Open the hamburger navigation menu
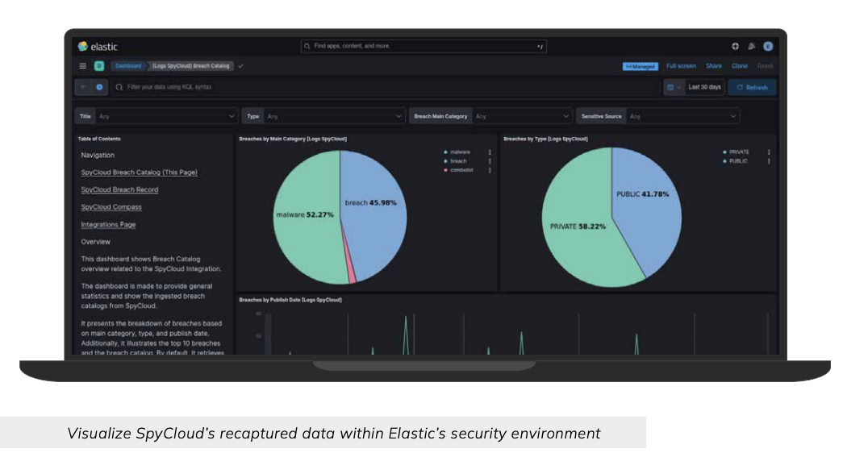Image resolution: width=868 pixels, height=453 pixels. (x=83, y=66)
